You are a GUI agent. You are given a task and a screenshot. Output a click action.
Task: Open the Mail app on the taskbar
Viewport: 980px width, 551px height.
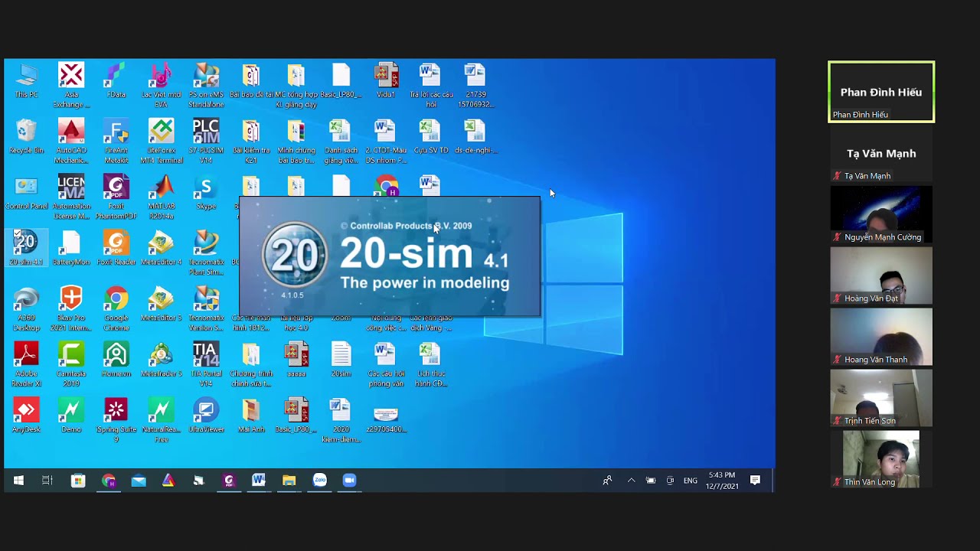139,481
